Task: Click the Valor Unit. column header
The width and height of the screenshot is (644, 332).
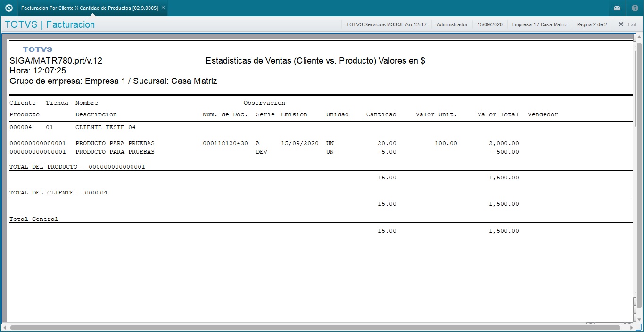Action: click(x=436, y=114)
